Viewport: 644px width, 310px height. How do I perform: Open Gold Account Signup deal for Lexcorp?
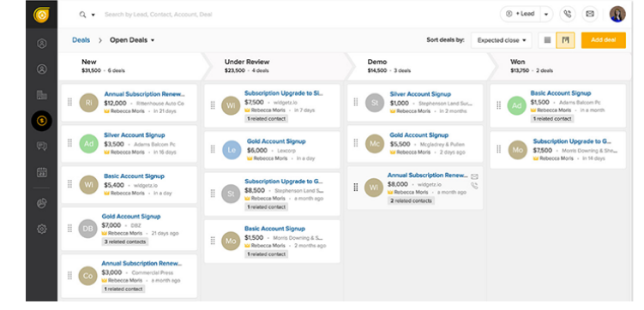276,141
